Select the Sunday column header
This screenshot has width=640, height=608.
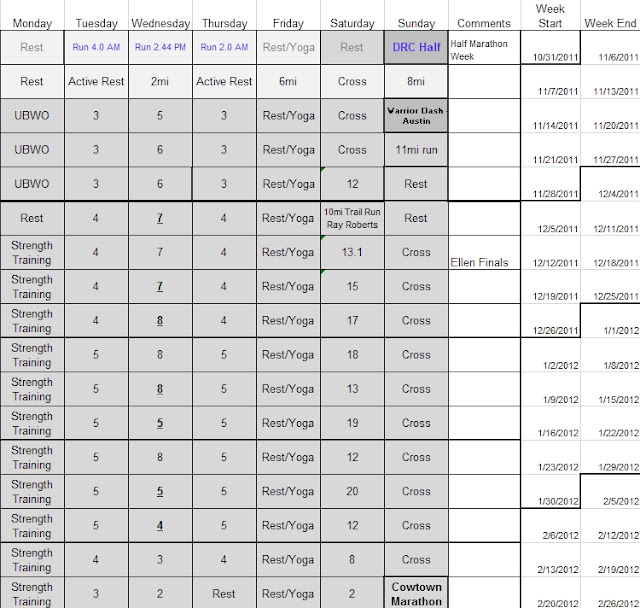416,23
